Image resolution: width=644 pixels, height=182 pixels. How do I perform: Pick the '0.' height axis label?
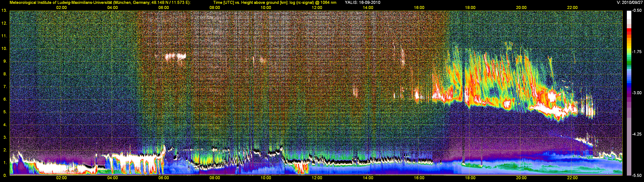pos(5,175)
